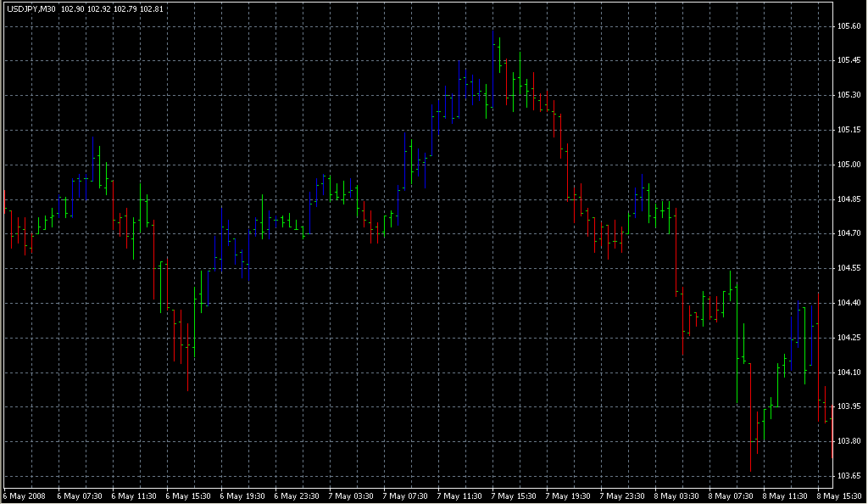The image size is (868, 504).
Task: Click the 6 May 11:30 time label
Action: [134, 496]
